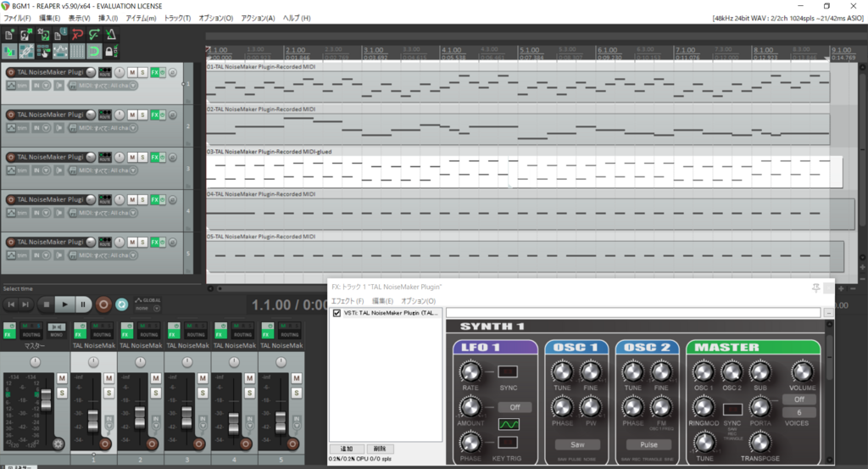Open the LFO 1 Off destination selector
Viewport: 868px width, 469px height.
[515, 407]
